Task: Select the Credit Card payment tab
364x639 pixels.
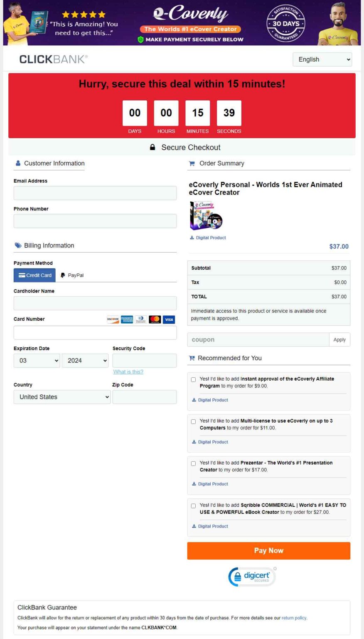Action: 34,275
